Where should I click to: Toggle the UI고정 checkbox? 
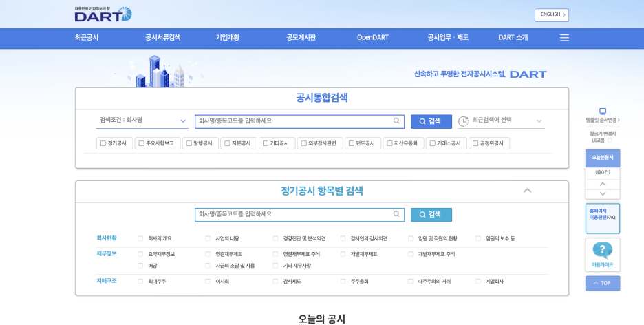click(610, 140)
